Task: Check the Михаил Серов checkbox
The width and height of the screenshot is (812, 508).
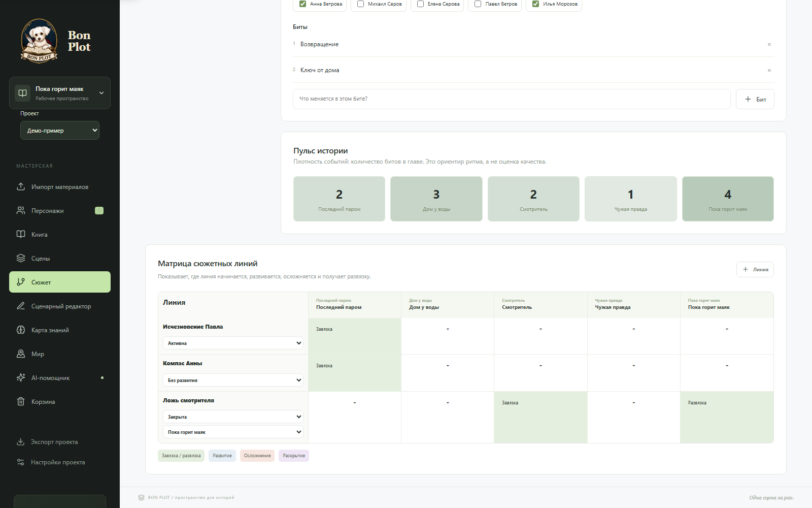Action: tap(360, 4)
